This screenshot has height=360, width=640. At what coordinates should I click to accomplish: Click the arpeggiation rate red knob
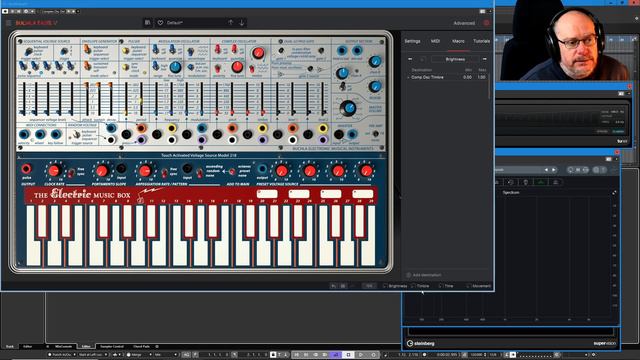tap(144, 171)
